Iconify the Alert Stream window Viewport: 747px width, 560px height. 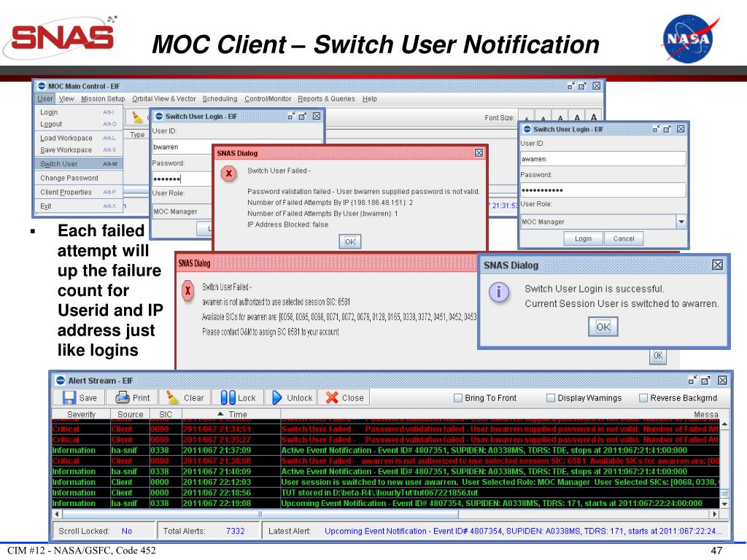[693, 380]
